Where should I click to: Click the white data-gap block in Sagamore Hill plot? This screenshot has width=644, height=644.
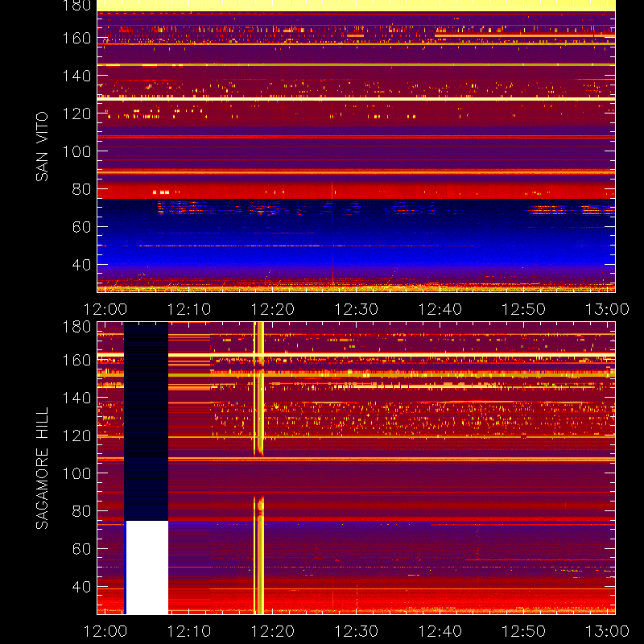pyautogui.click(x=147, y=568)
